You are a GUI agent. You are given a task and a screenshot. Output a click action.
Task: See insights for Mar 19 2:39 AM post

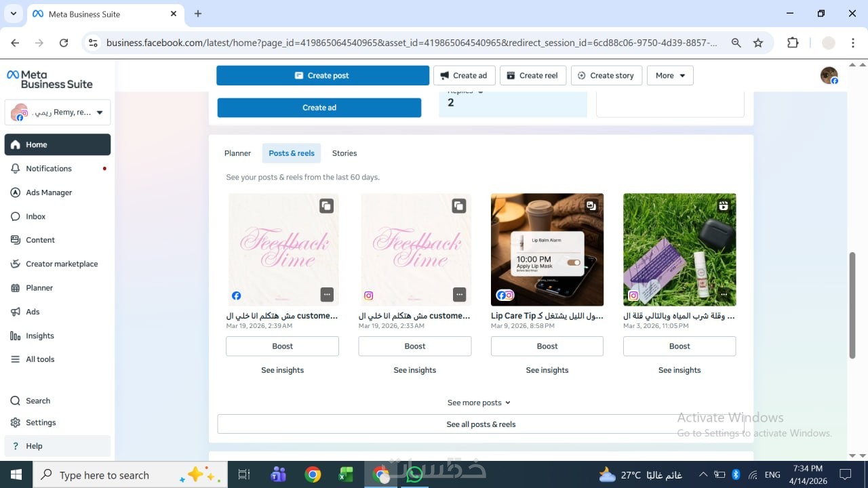[x=282, y=370]
